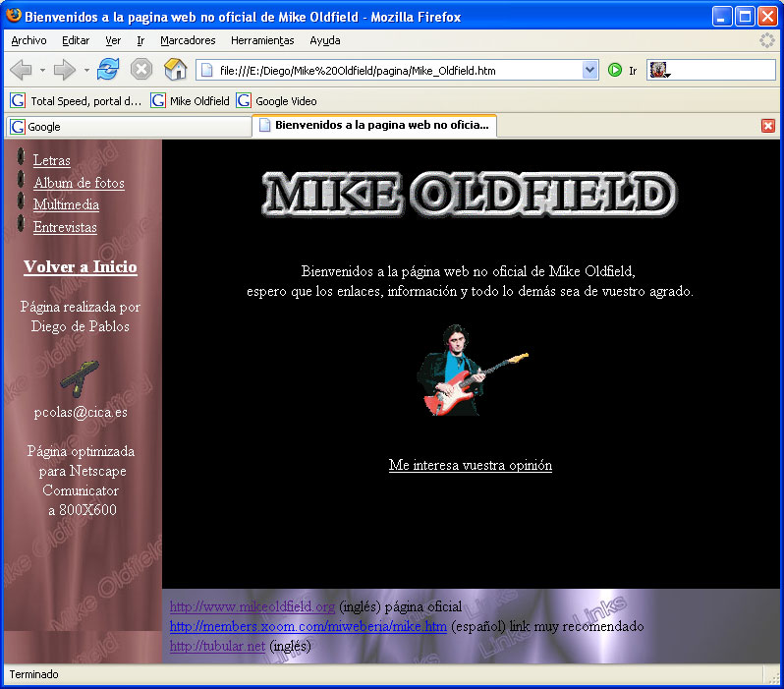This screenshot has width=784, height=689.
Task: Click the email pen icon in sidebar
Action: pyautogui.click(x=80, y=378)
